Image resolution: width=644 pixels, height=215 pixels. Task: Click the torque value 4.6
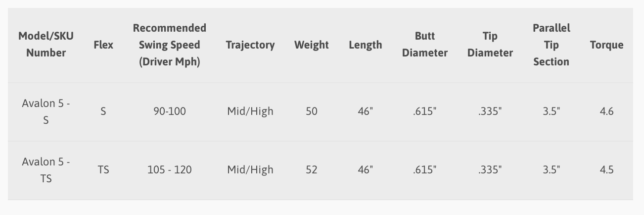pyautogui.click(x=607, y=111)
